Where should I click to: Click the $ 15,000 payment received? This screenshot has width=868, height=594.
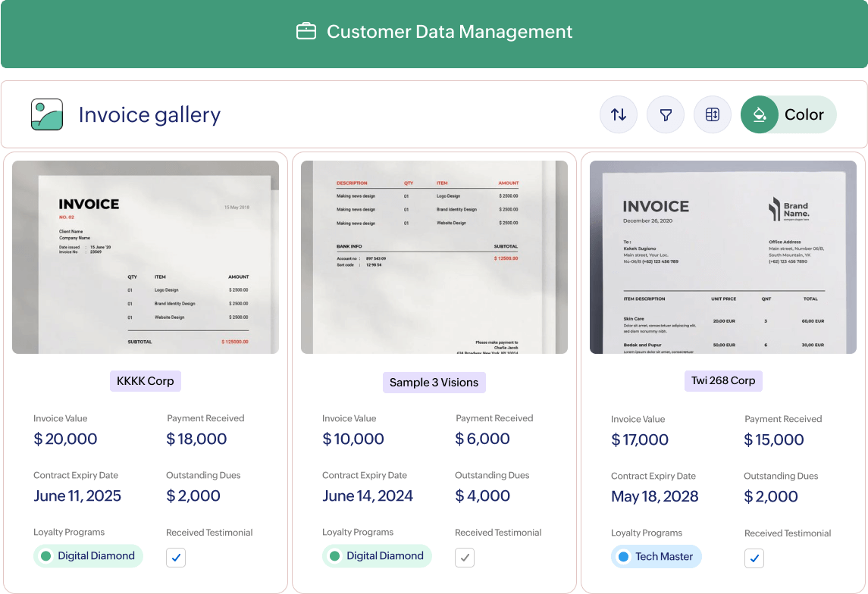(x=774, y=439)
